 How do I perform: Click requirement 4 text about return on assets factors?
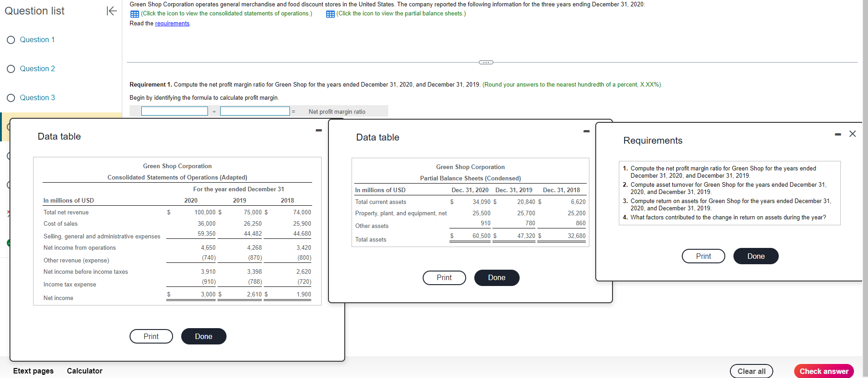click(x=728, y=217)
